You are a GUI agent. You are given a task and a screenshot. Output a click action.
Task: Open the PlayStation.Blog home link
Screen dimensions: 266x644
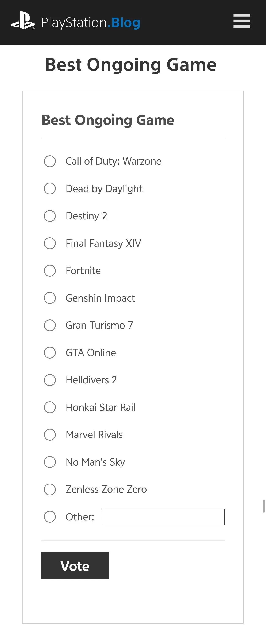[x=90, y=23]
